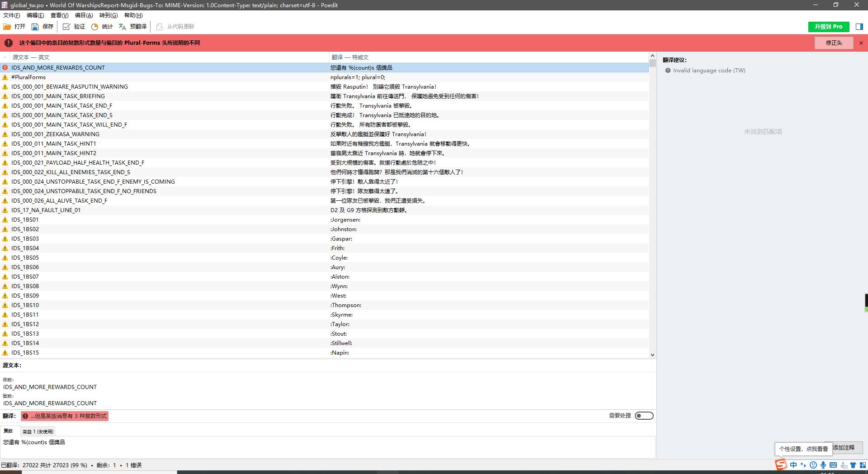Open the 查看(V) menu
868x474 pixels.
coord(59,15)
